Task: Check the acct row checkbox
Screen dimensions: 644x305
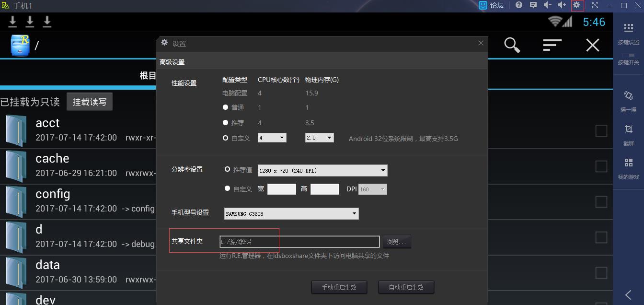Action: click(x=601, y=130)
